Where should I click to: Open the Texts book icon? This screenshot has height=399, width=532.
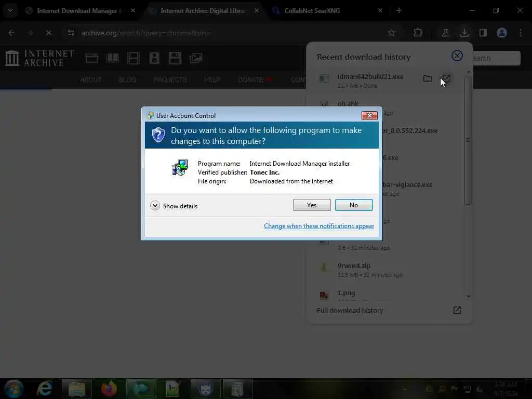(x=113, y=58)
